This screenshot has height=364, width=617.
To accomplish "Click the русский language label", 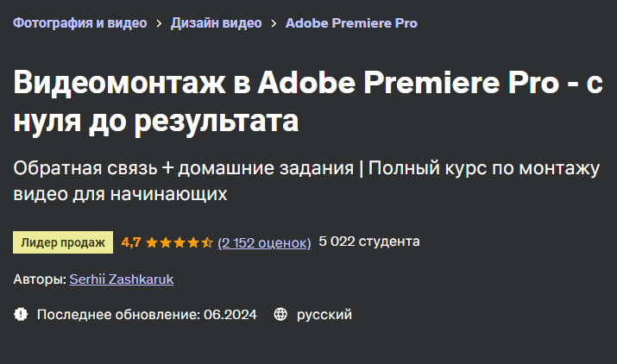I will pyautogui.click(x=324, y=315).
